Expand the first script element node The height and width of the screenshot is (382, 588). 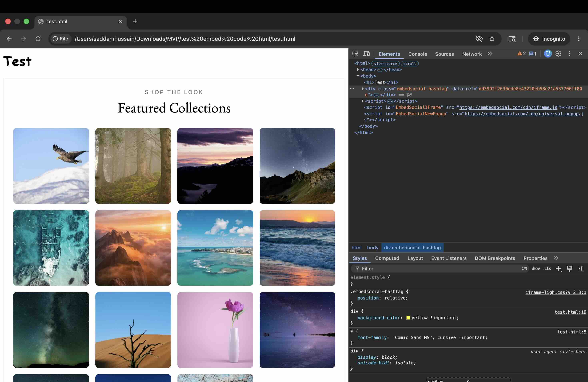(362, 101)
